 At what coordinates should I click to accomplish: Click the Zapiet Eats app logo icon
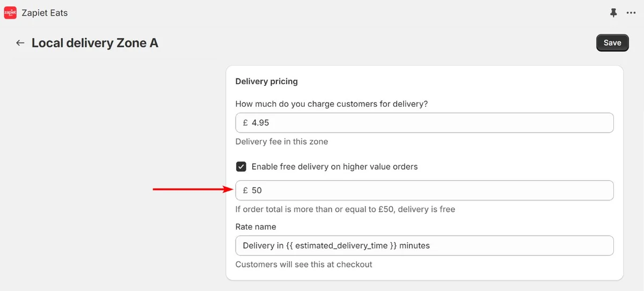(10, 12)
